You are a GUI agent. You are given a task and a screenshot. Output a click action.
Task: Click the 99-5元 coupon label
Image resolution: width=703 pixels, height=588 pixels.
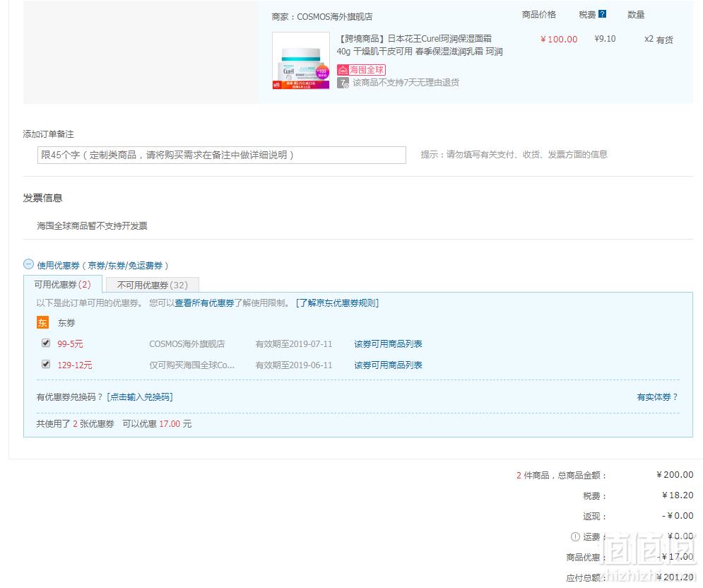pos(70,344)
